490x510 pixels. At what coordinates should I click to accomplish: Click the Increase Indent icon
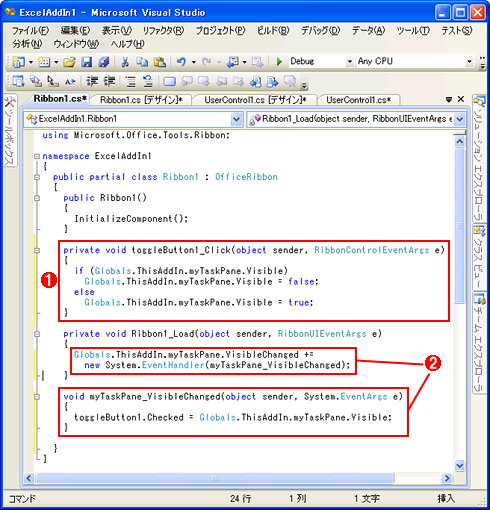pos(109,81)
